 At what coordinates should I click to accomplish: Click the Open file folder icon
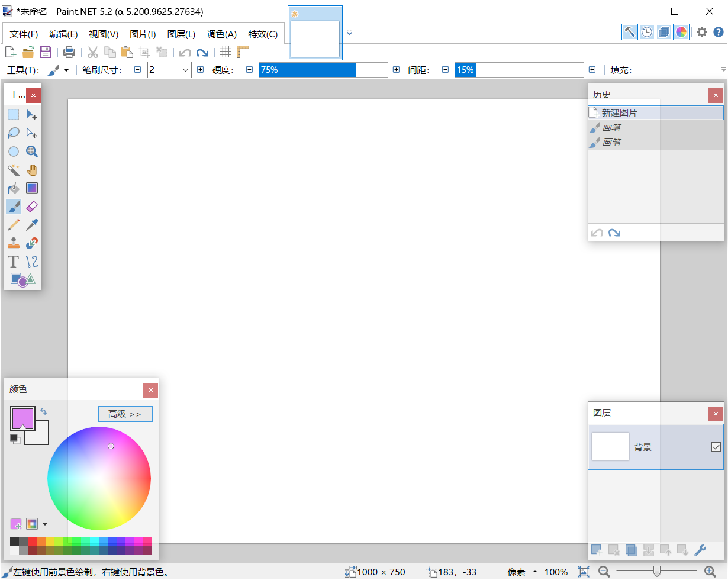click(x=28, y=52)
